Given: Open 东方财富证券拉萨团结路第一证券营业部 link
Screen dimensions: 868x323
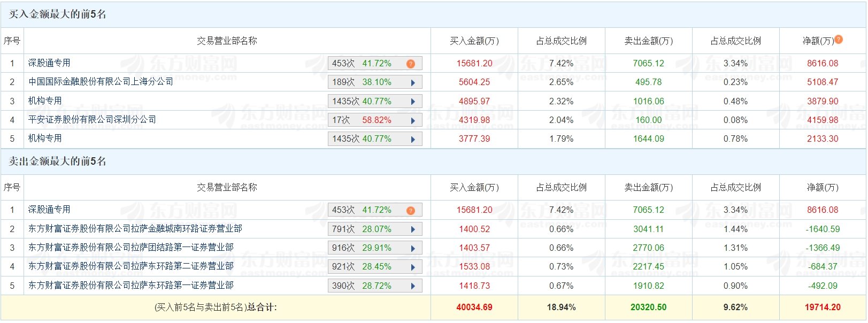Looking at the screenshot, I should click(131, 248).
